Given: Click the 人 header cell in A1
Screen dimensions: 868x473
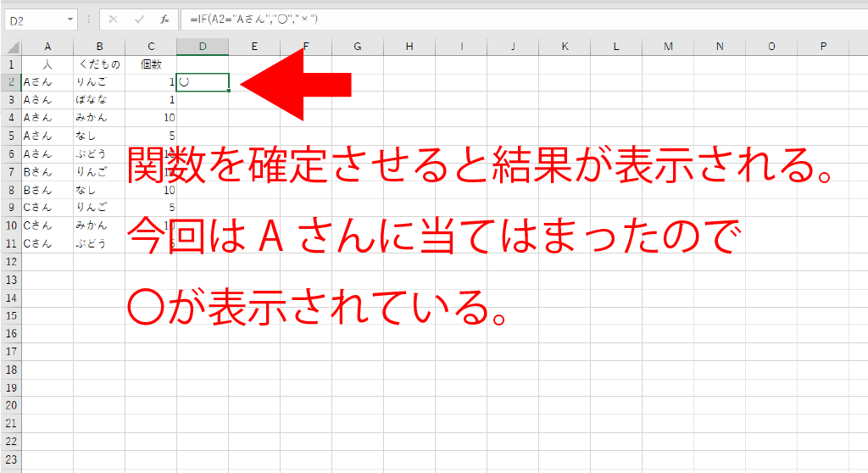Looking at the screenshot, I should tap(47, 64).
